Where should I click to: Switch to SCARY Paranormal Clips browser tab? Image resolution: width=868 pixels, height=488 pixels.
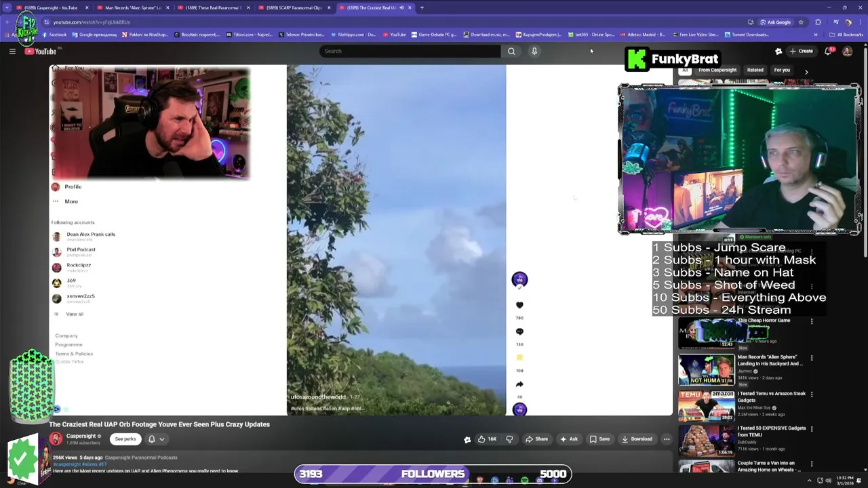(x=293, y=7)
